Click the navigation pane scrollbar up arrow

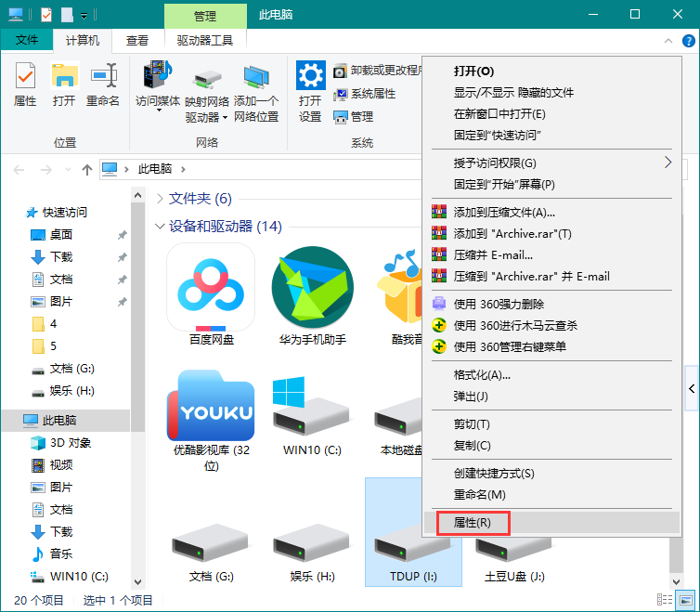pos(138,195)
